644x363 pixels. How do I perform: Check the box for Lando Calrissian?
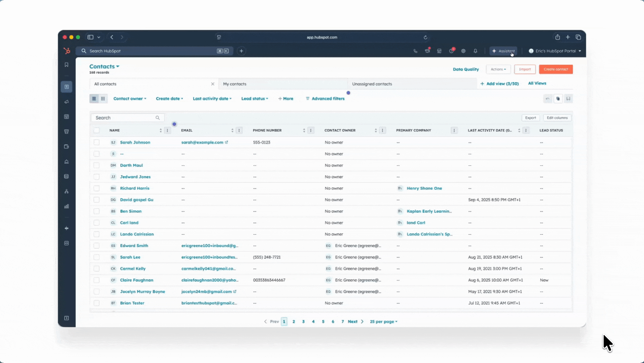(x=96, y=234)
